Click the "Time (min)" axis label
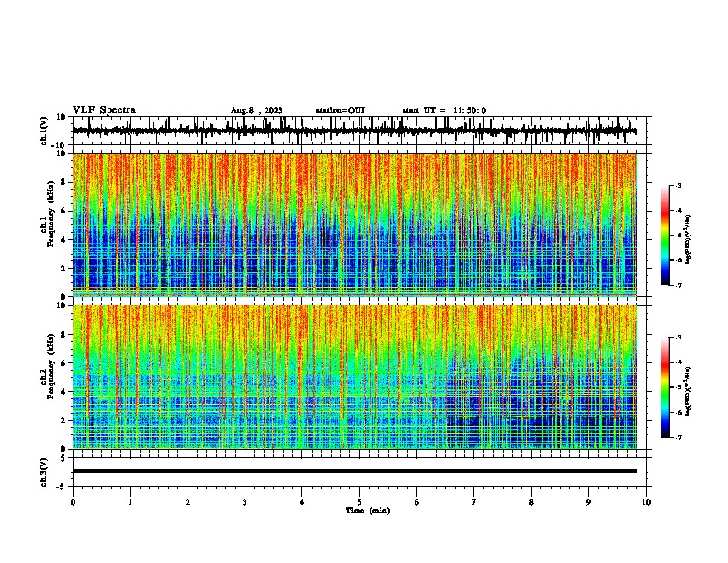 (x=368, y=511)
